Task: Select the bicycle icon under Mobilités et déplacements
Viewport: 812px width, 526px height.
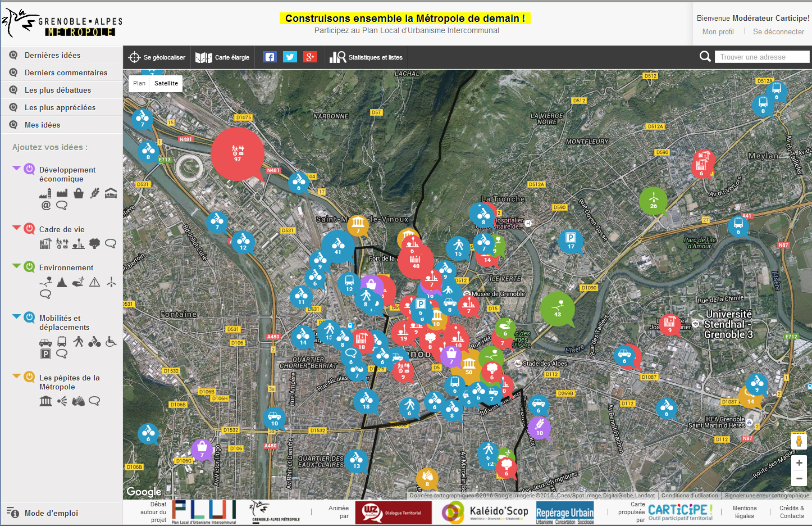Action: click(x=94, y=341)
